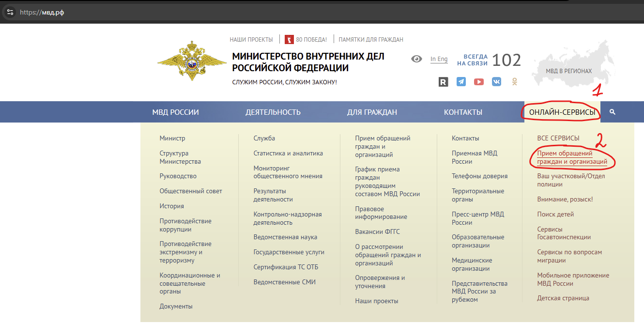Viewport: 644px width, 324px height.
Task: Open the ДЕЯТЕЛЬНОСТЬ menu
Action: pos(273,112)
